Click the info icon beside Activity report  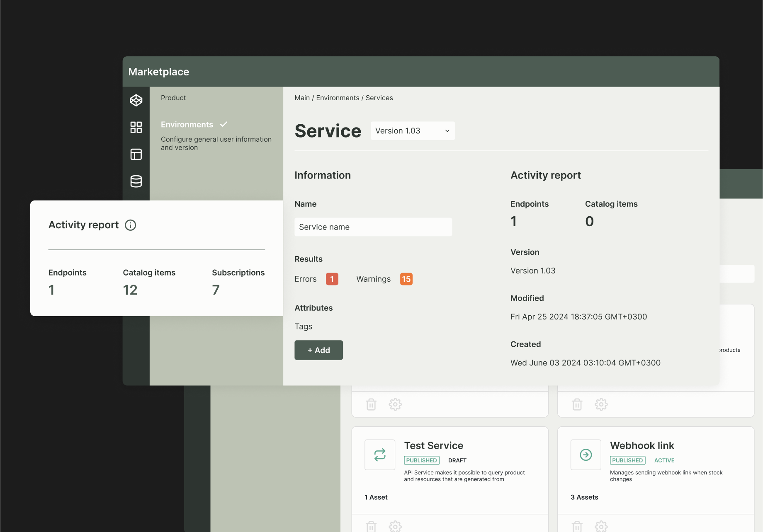[130, 225]
